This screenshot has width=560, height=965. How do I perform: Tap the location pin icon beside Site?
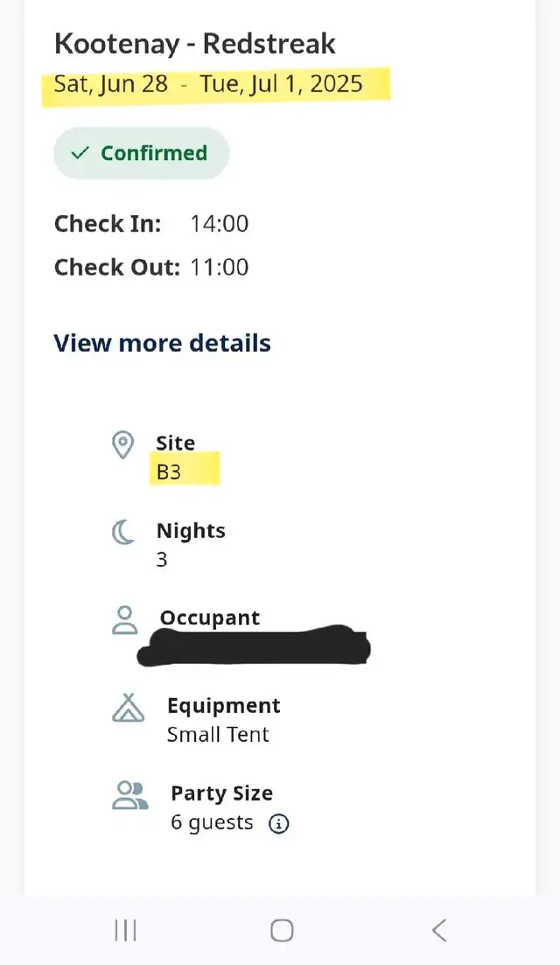click(123, 444)
